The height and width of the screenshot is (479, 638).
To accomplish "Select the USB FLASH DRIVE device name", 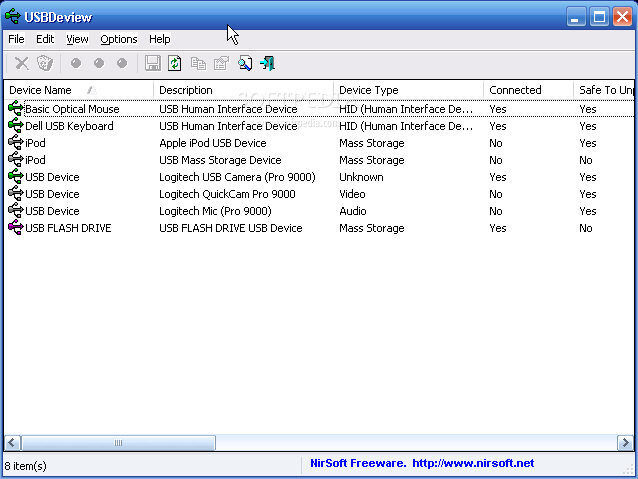I will click(x=68, y=228).
